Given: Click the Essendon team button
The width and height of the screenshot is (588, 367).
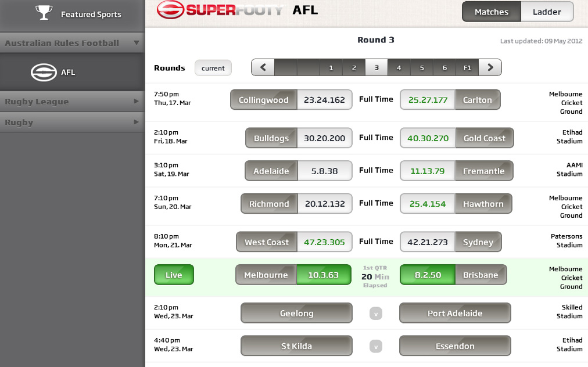Looking at the screenshot, I should 455,346.
